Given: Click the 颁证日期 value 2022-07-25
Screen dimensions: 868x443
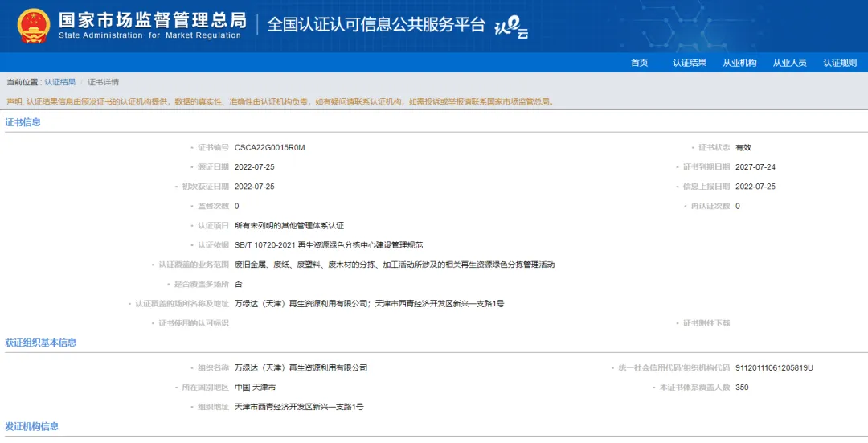Looking at the screenshot, I should [255, 166].
